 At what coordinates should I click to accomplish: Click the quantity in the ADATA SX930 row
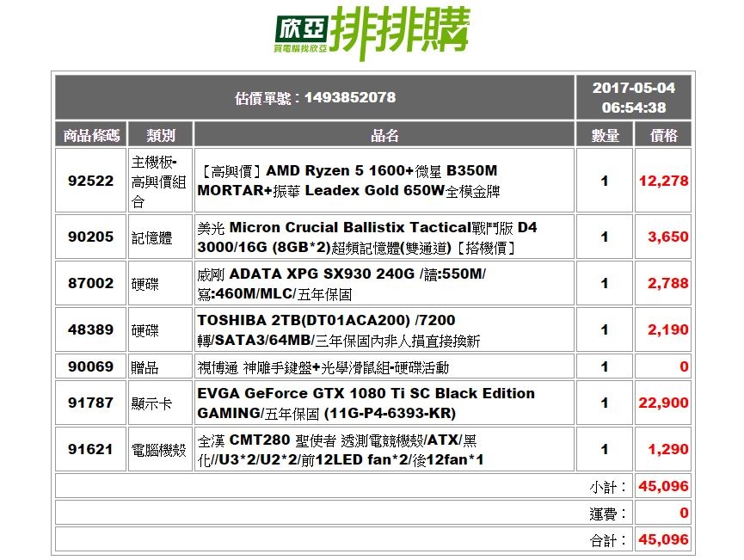[605, 283]
